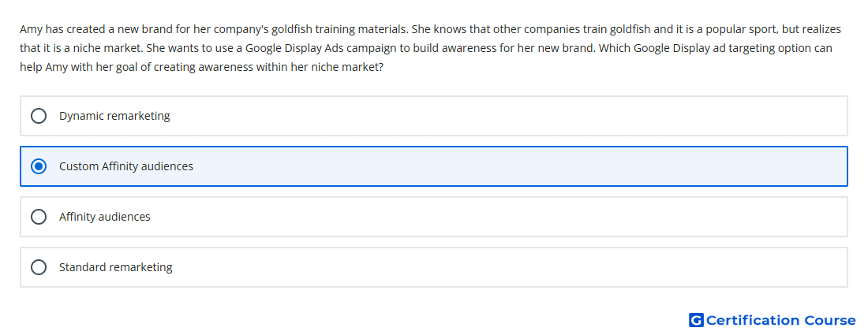The image size is (868, 335).
Task: Click the 'Affinity audiences' option text
Action: [105, 217]
